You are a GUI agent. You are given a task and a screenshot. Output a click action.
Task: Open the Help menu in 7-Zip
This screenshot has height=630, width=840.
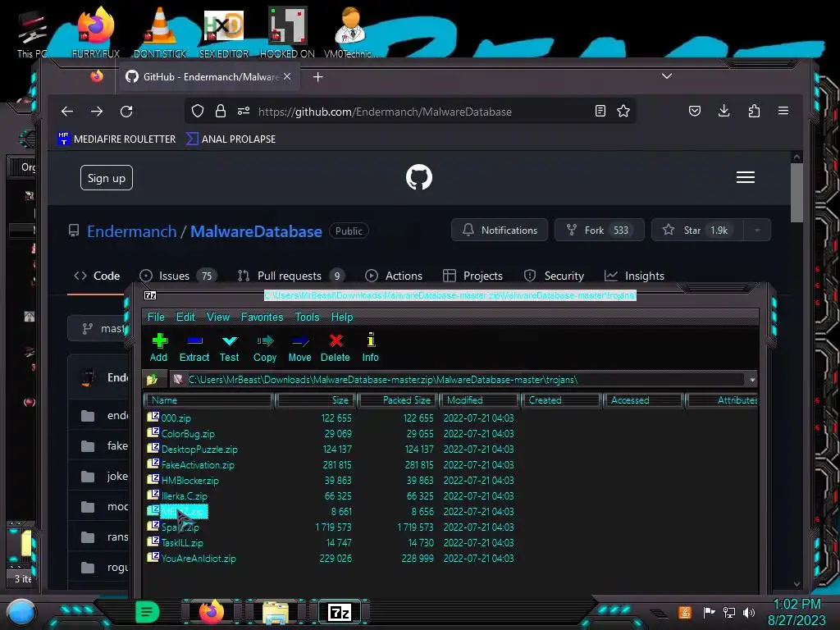pyautogui.click(x=342, y=317)
